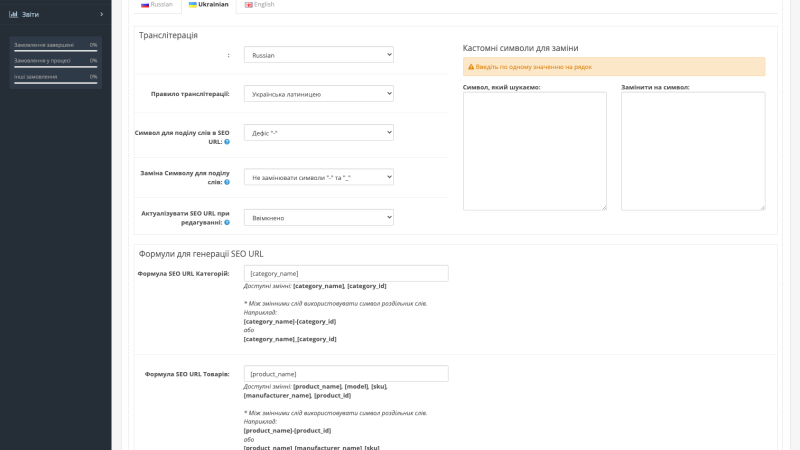
Task: Open the Russian language dropdown
Action: 318,55
